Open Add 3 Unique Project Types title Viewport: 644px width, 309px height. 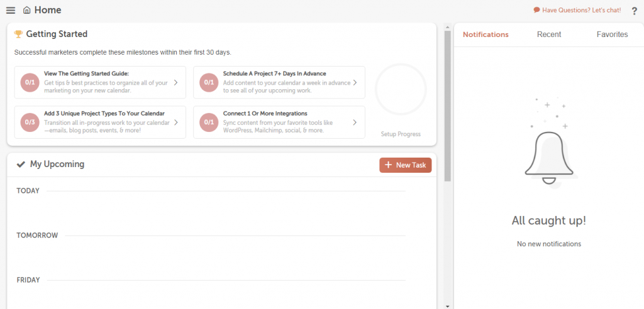(104, 113)
